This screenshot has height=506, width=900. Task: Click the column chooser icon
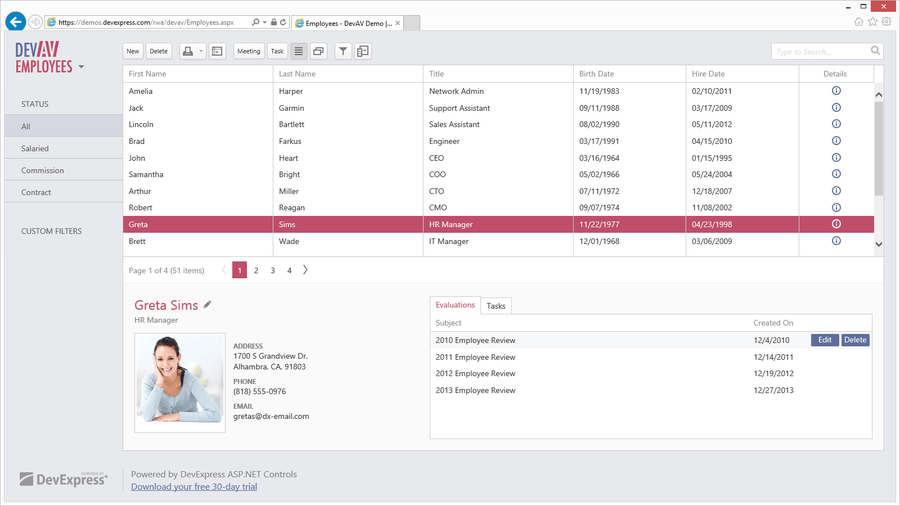(x=363, y=51)
